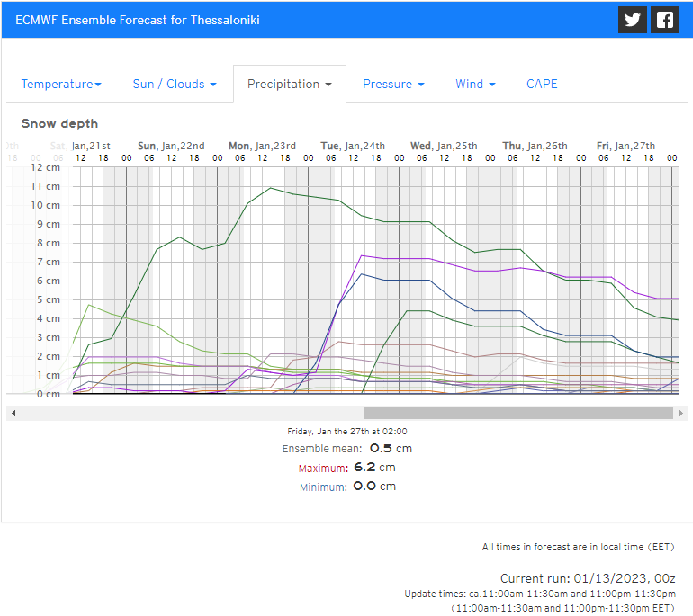Click the 'Update times: ca.11:00am-11:30am' text
693x616 pixels.
coord(540,594)
